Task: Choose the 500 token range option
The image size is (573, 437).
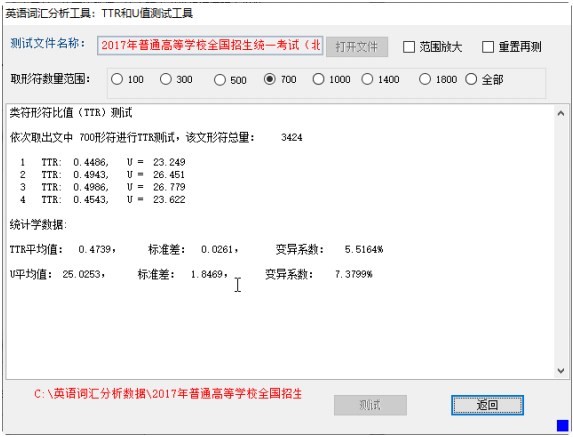Action: 220,80
